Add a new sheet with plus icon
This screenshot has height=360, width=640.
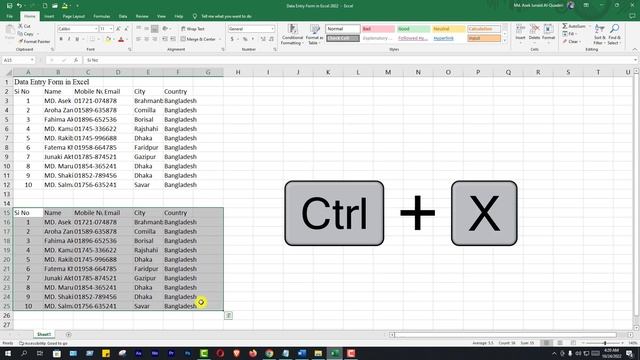pos(68,334)
